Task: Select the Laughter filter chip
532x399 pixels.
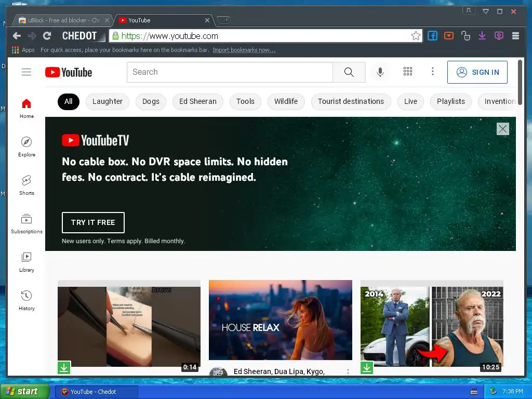Action: coord(107,101)
